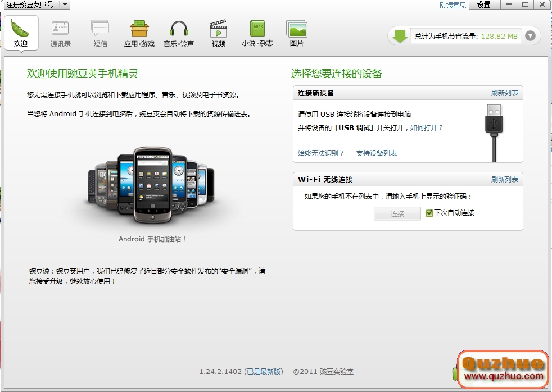Open the 视频 video section
This screenshot has width=552, height=392.
(218, 33)
